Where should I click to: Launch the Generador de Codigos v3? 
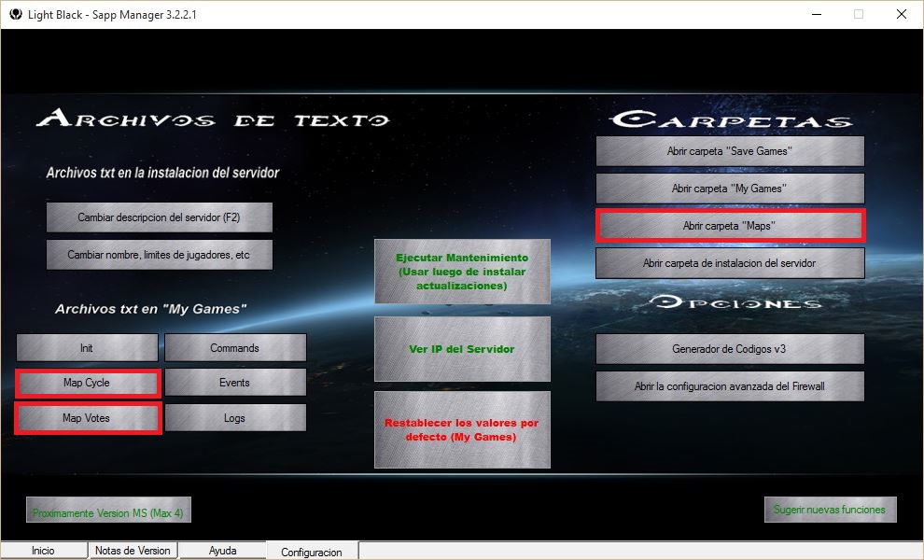[730, 348]
